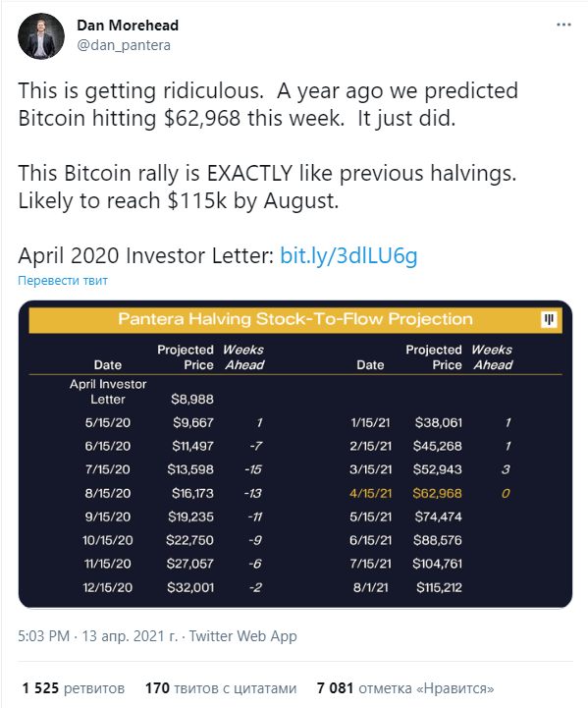View the 7 081 likes list
The height and width of the screenshot is (708, 588).
click(405, 688)
